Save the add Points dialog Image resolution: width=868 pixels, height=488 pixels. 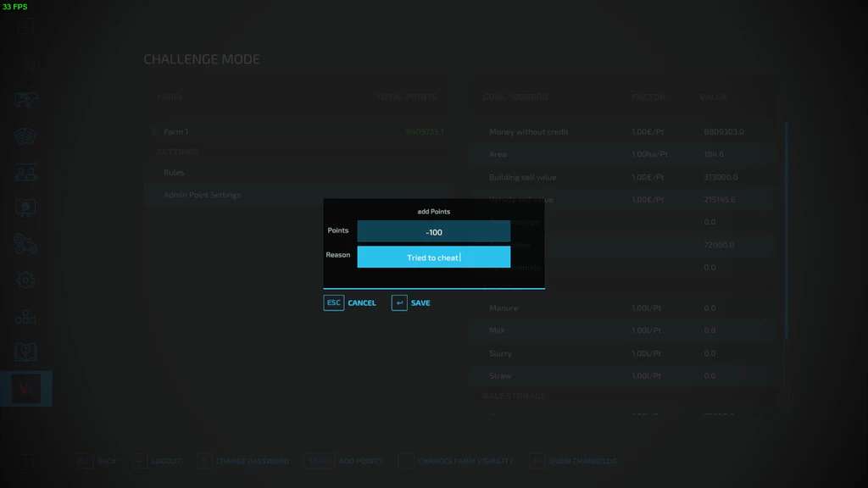click(420, 302)
